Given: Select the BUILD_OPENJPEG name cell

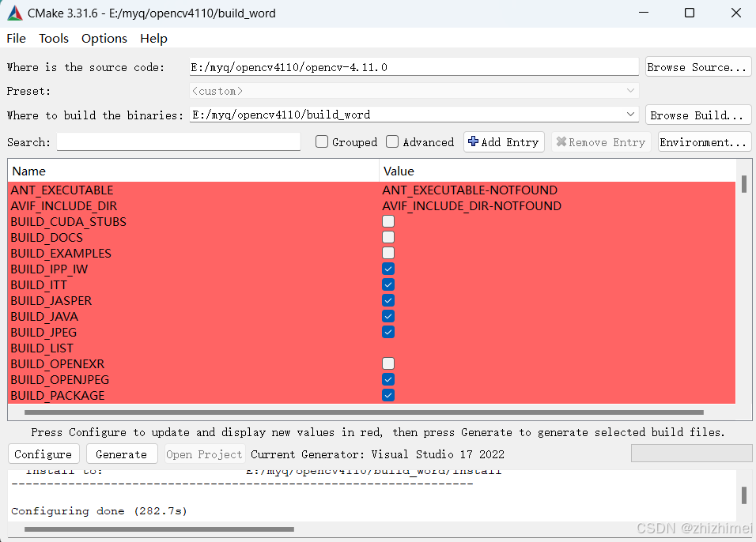Looking at the screenshot, I should (60, 380).
